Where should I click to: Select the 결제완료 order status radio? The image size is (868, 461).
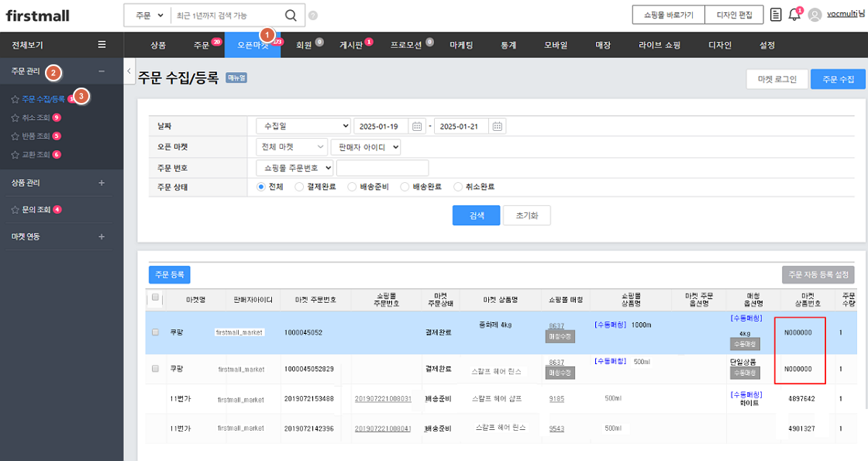299,187
